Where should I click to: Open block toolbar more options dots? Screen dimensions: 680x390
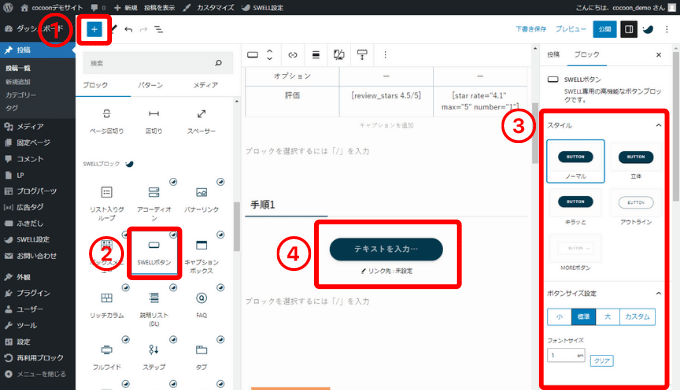coord(385,55)
